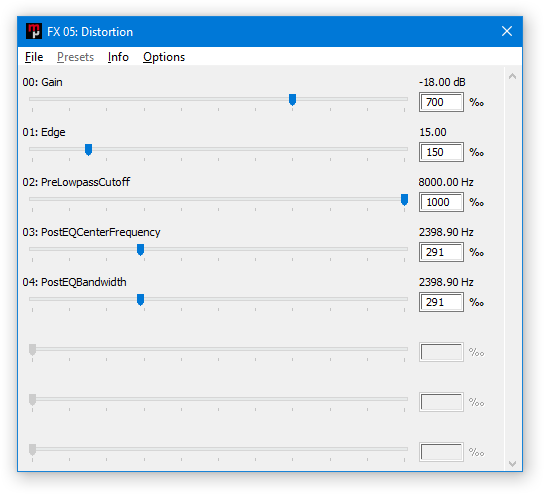Viewport: 544px width, 494px height.
Task: Click the PostEQCenterFrequency slider handle
Action: coord(140,249)
